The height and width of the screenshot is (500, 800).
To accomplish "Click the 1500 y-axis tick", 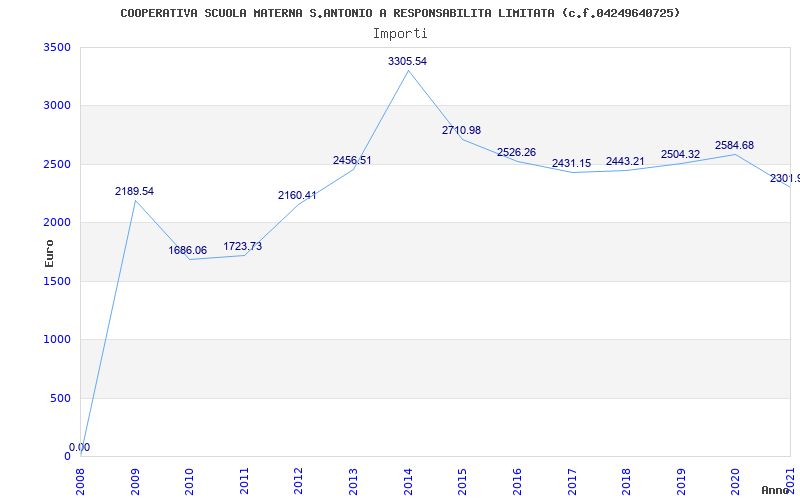I will [55, 281].
